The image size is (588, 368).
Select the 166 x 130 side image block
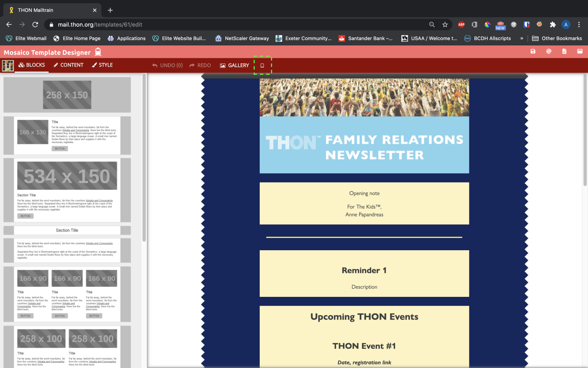67,136
